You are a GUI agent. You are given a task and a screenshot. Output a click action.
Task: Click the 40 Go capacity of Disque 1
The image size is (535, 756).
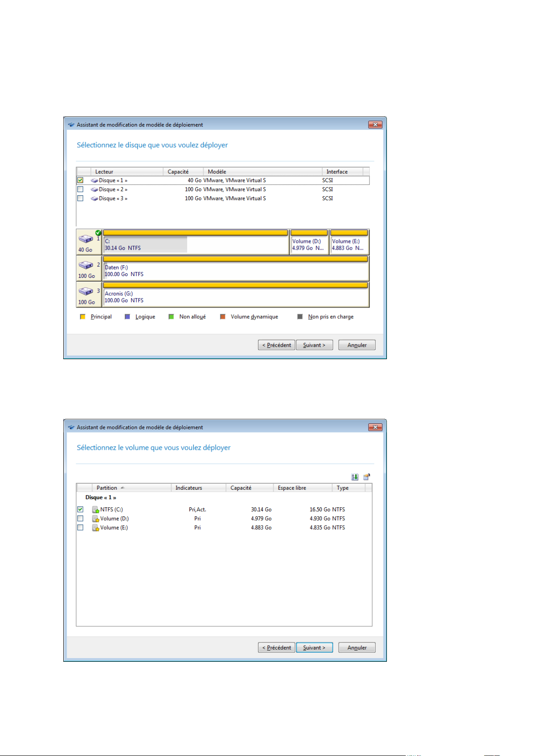coord(194,180)
